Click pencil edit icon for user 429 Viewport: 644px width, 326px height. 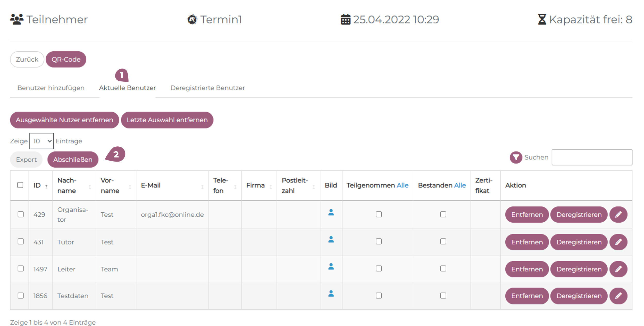click(618, 214)
